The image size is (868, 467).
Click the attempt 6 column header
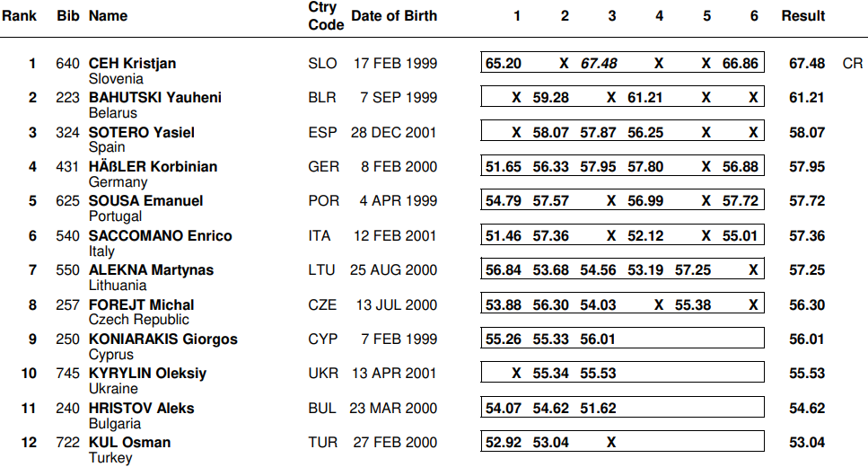click(754, 15)
